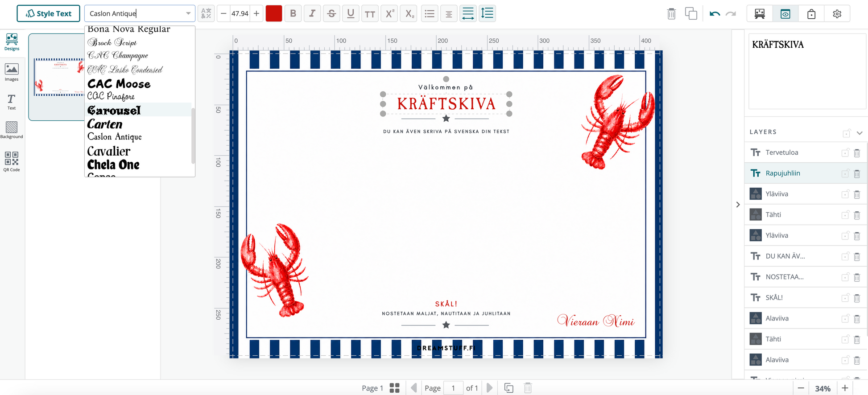Undo the last action
The height and width of the screenshot is (395, 868).
715,14
